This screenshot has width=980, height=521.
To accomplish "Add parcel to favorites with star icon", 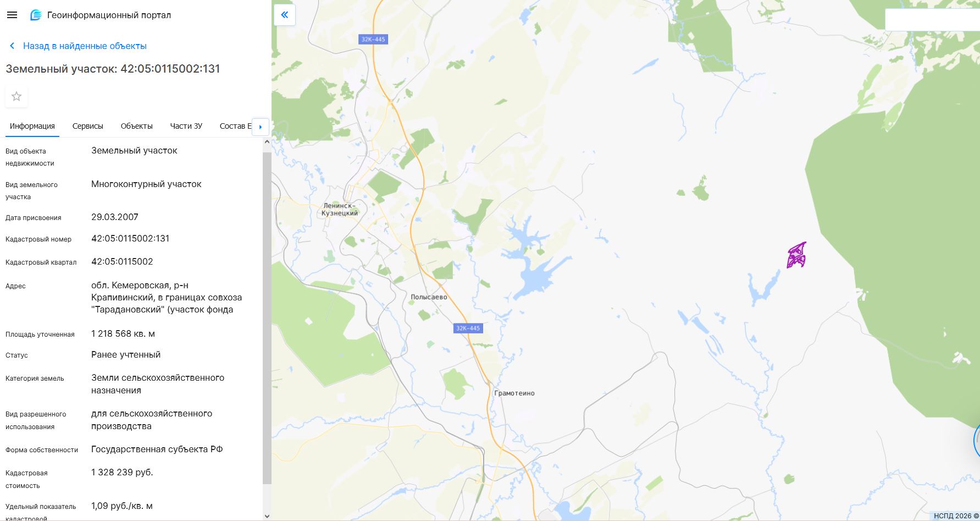I will pyautogui.click(x=16, y=97).
